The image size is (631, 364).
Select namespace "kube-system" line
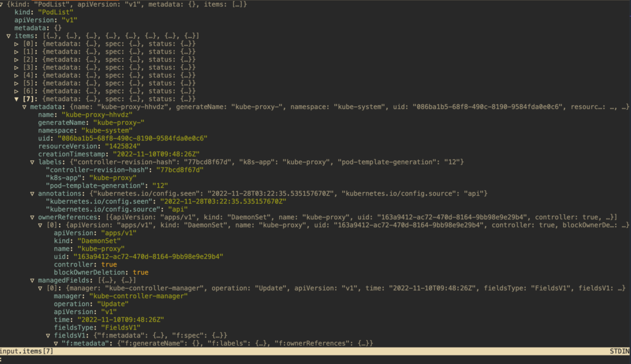(85, 131)
